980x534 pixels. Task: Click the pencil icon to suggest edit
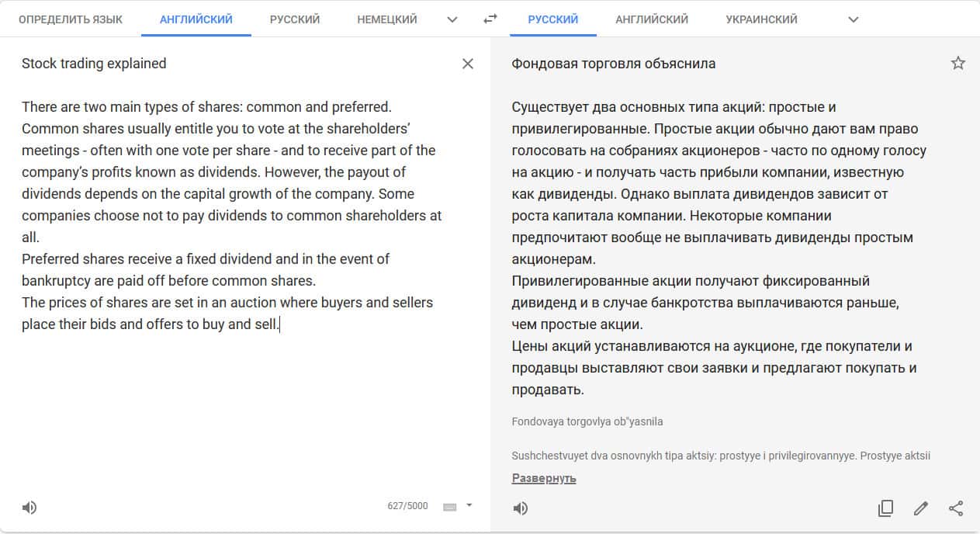point(921,508)
